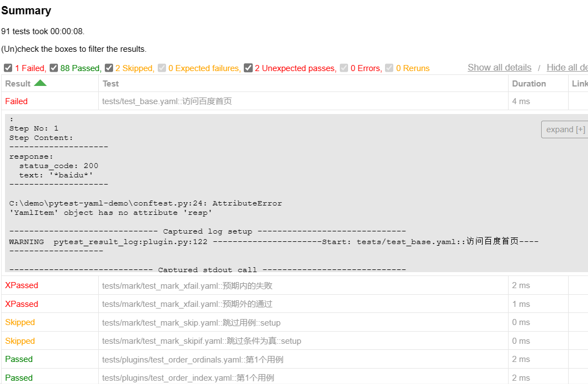Click the disabled Reruns checkbox
This screenshot has width=588, height=384.
389,68
